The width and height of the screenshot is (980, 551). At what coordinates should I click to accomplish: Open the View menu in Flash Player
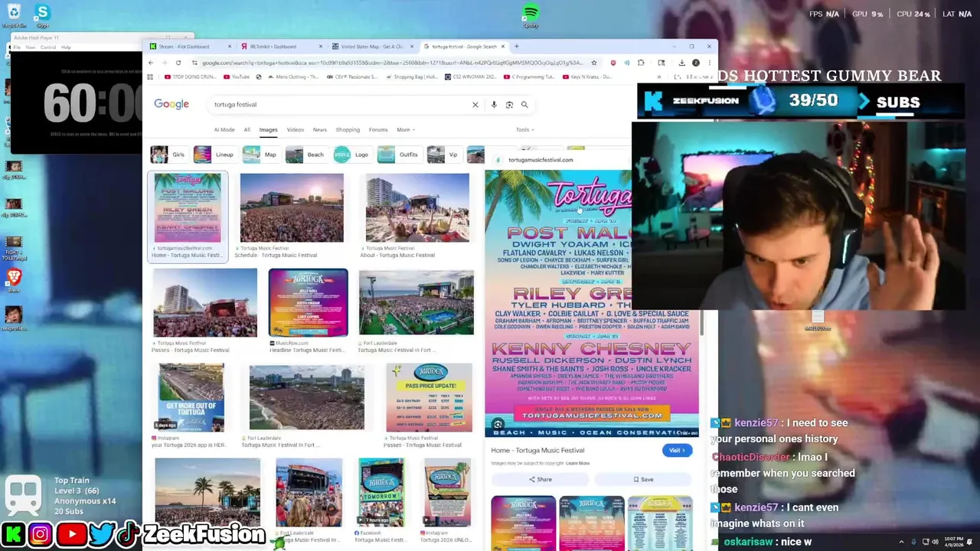[x=31, y=47]
